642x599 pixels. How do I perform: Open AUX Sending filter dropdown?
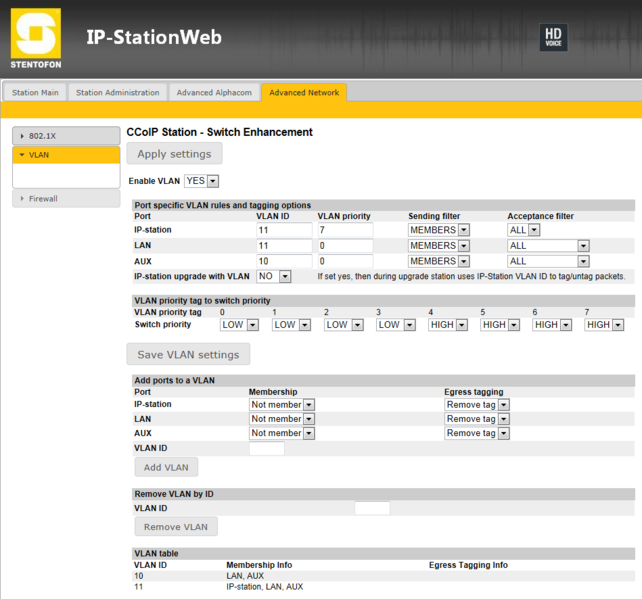[439, 261]
